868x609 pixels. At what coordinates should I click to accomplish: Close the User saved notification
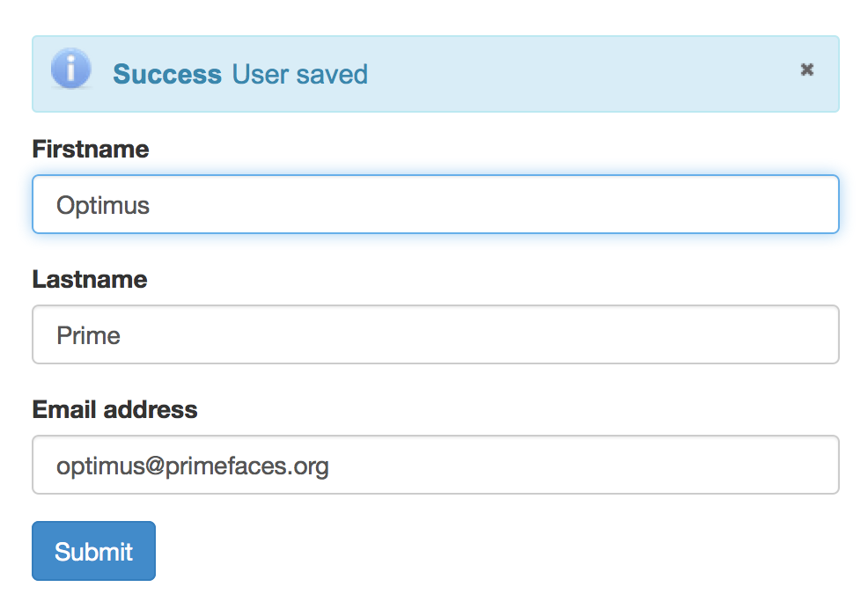pos(807,70)
